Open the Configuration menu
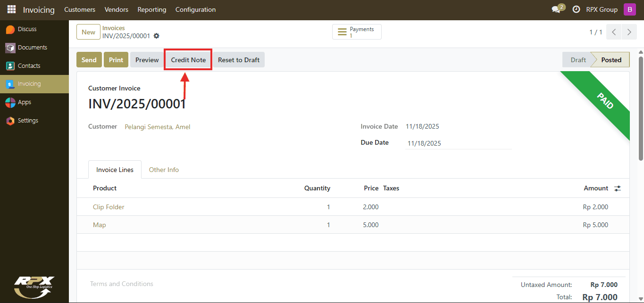644x303 pixels. [195, 9]
